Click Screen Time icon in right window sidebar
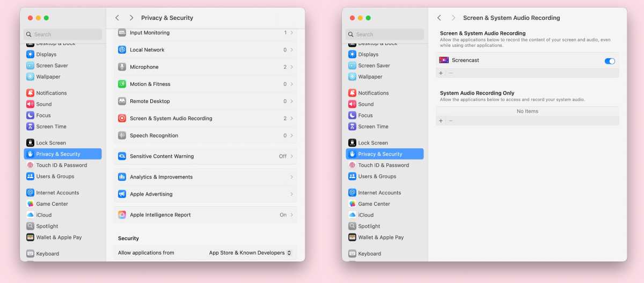The height and width of the screenshot is (283, 644). click(x=353, y=127)
